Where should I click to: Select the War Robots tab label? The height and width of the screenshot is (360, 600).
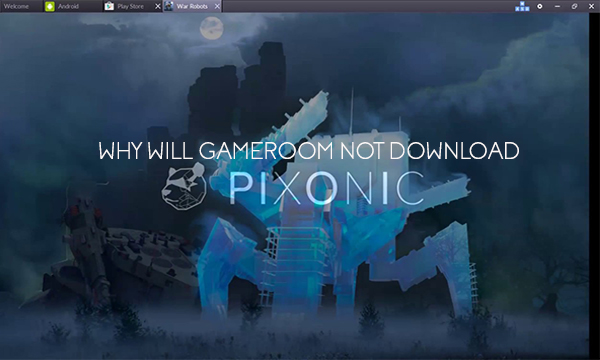(x=192, y=6)
